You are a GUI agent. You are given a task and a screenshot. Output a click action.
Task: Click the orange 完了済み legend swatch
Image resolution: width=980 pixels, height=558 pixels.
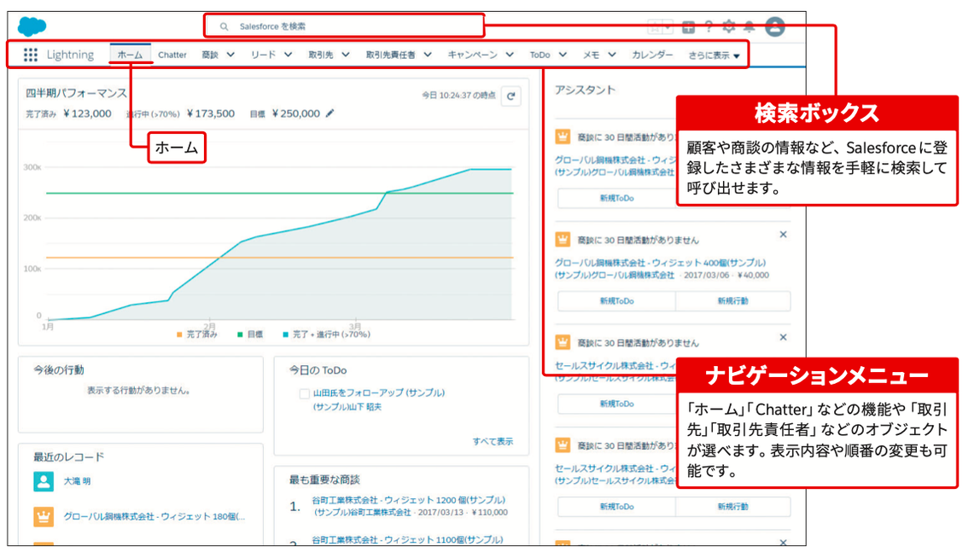coord(179,335)
